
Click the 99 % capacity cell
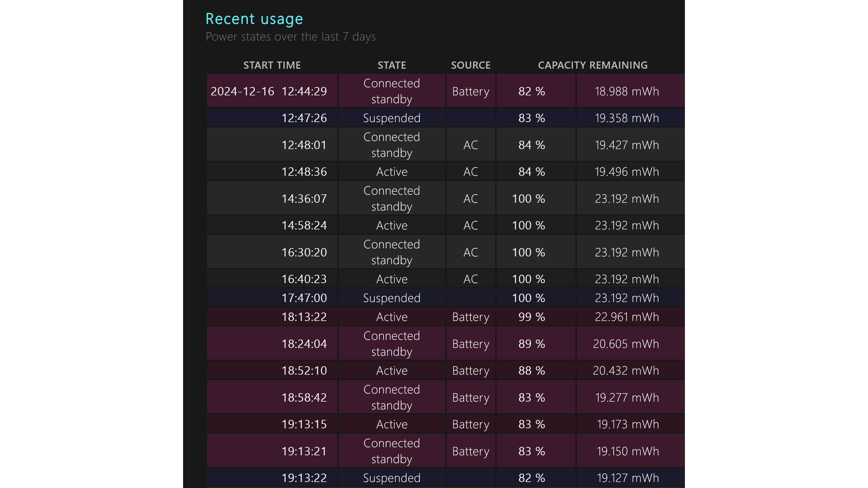531,317
